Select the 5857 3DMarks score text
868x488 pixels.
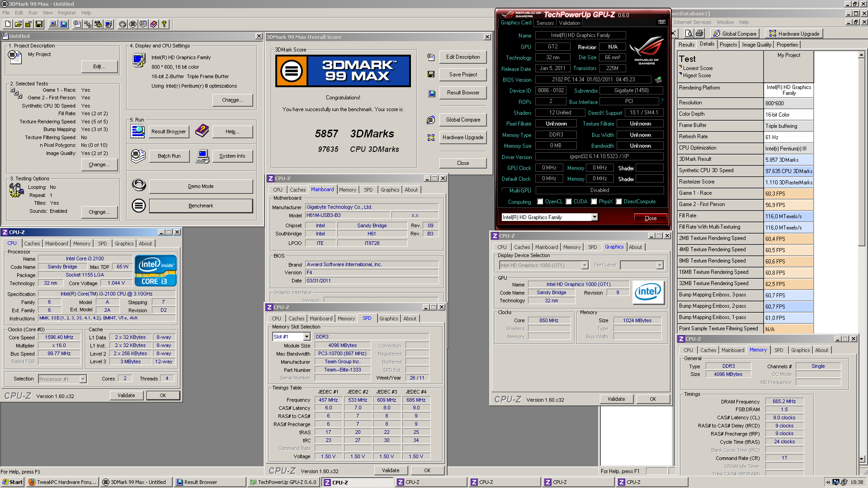click(x=354, y=134)
